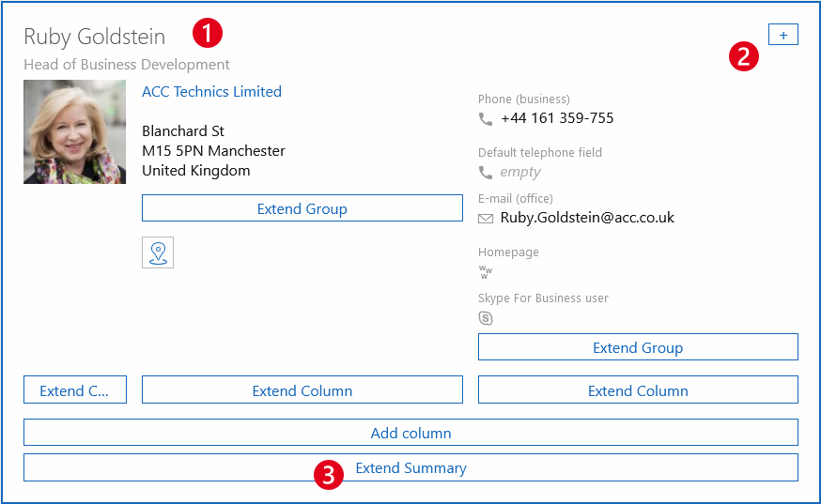This screenshot has width=821, height=504.
Task: Click the Homepage www icon
Action: [x=485, y=272]
